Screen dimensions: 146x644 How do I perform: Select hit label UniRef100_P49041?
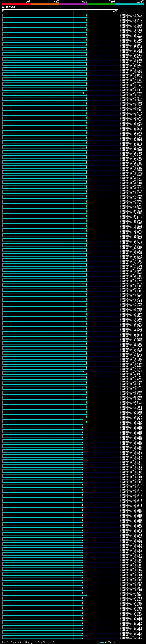[131, 321]
